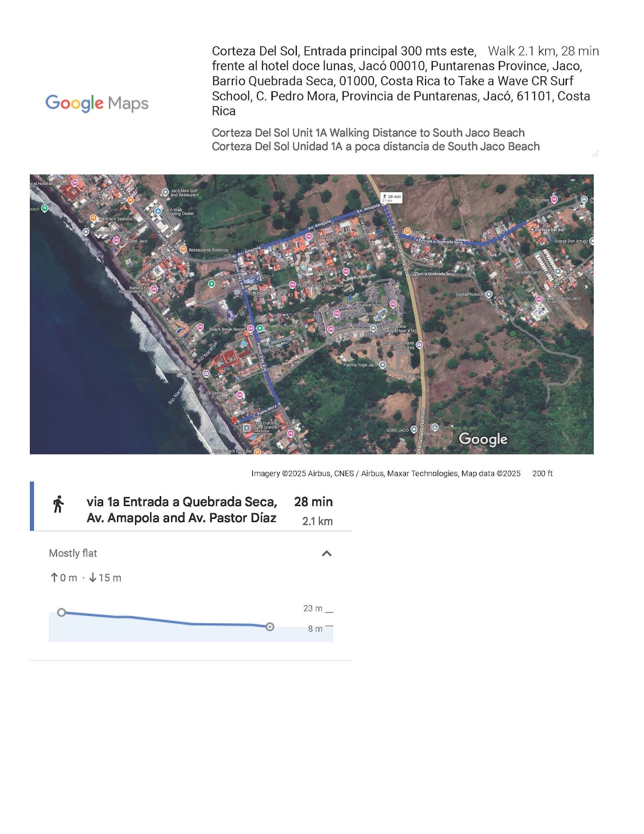Click the 0 m ascent and 15 m descent summary

point(86,578)
